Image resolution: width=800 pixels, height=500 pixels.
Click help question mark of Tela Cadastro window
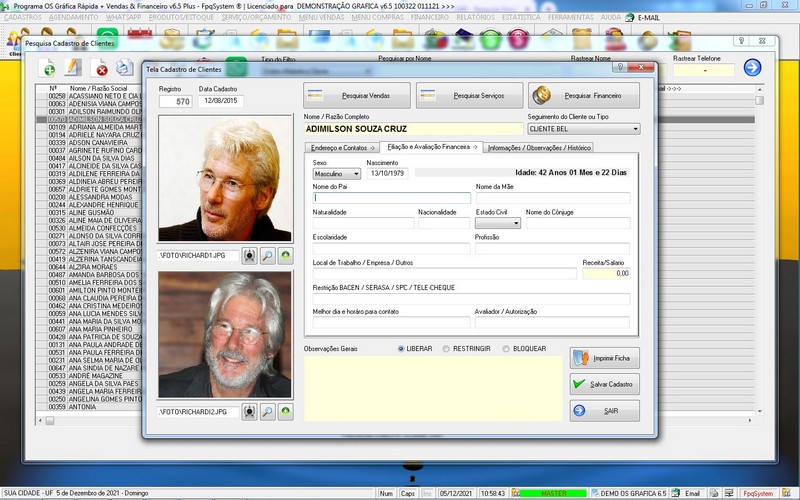620,67
